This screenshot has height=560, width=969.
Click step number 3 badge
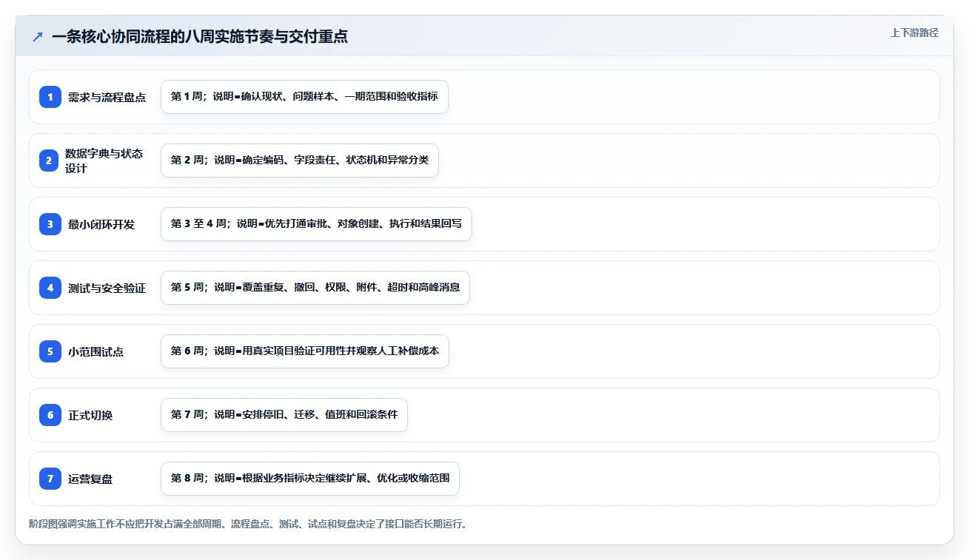pyautogui.click(x=50, y=224)
